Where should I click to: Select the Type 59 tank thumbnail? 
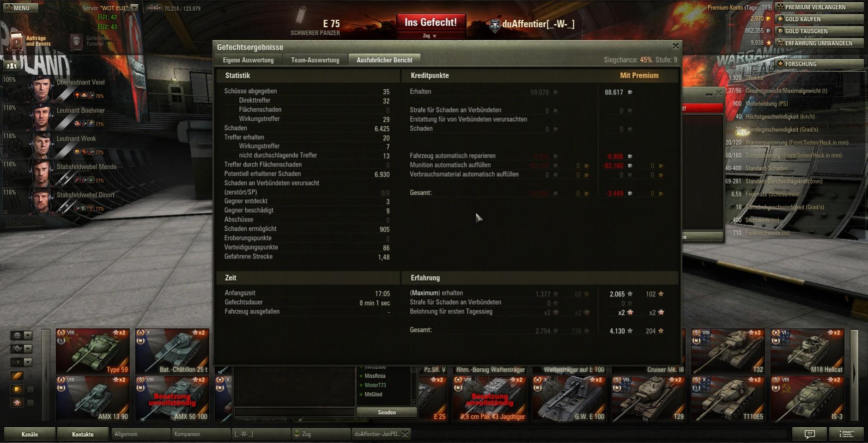coord(93,351)
